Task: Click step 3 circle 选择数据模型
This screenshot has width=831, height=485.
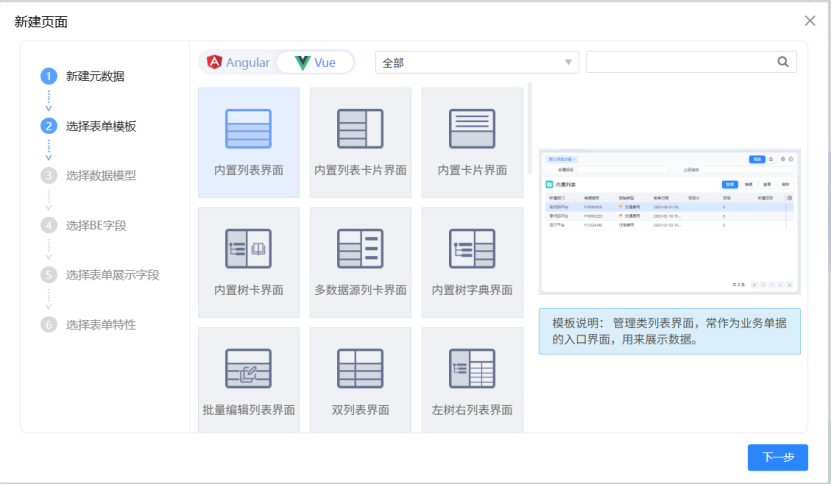Action: 49,175
